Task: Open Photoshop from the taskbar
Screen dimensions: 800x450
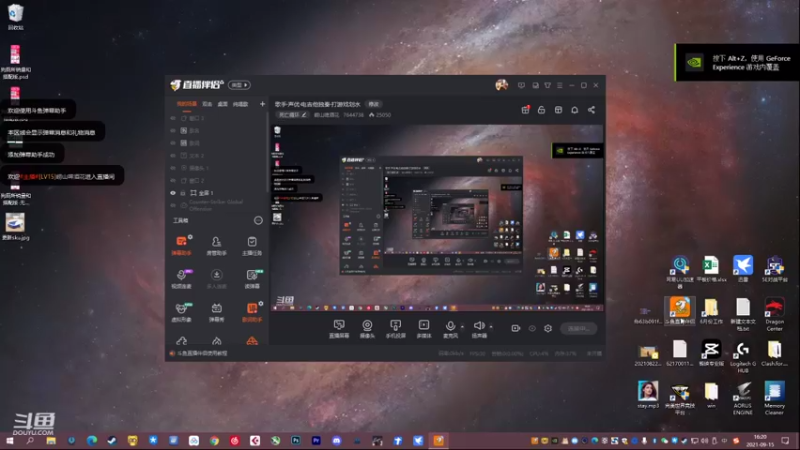Action: point(295,440)
